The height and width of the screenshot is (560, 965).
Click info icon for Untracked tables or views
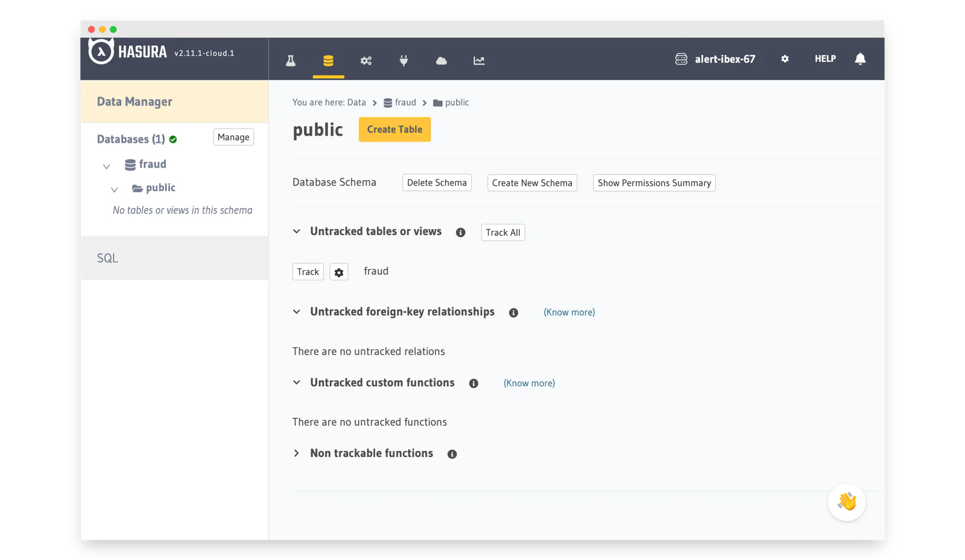pos(461,232)
